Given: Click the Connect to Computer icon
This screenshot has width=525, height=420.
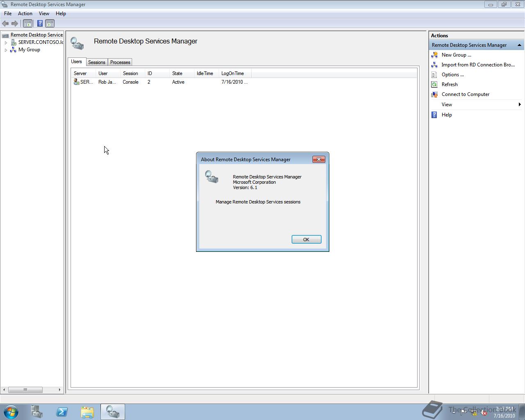Looking at the screenshot, I should coord(434,94).
